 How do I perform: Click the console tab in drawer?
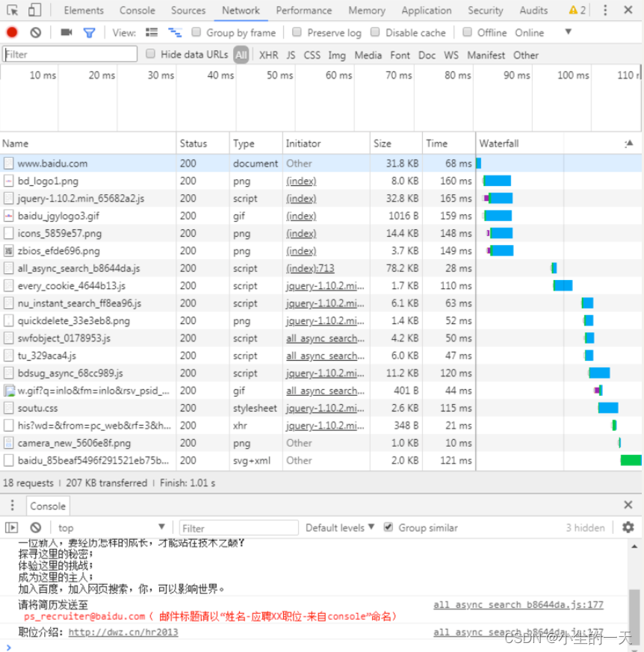(48, 506)
